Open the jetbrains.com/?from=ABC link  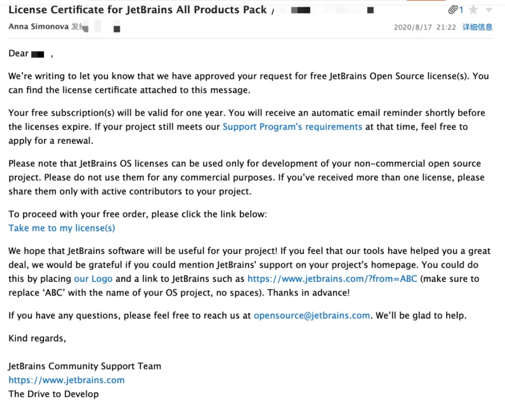tap(332, 279)
